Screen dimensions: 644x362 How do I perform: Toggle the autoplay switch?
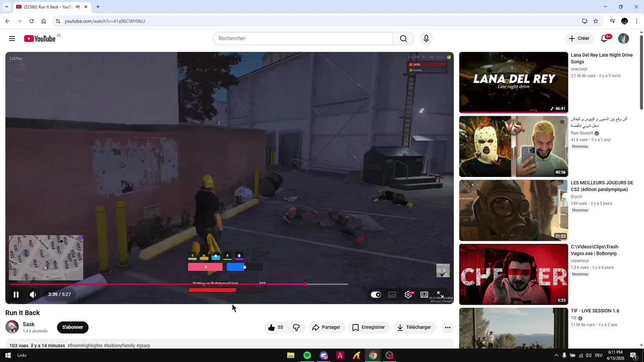(x=376, y=295)
